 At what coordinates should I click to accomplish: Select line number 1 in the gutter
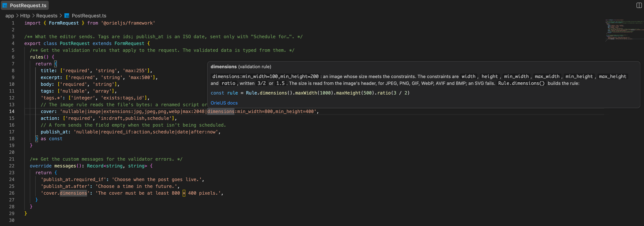13,23
